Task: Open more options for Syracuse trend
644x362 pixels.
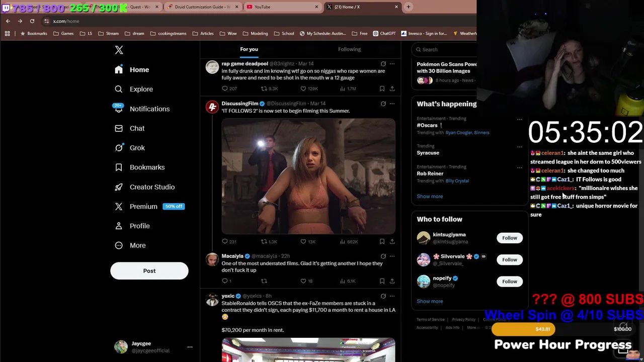Action: tap(519, 147)
